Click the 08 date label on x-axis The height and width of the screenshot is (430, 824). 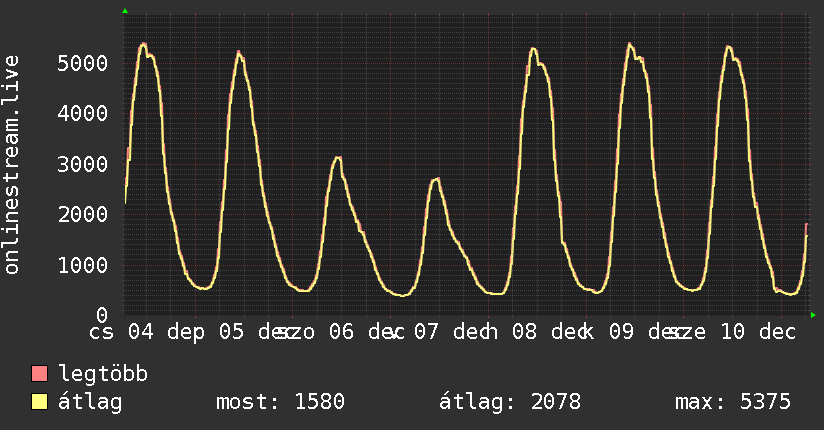coord(524,332)
